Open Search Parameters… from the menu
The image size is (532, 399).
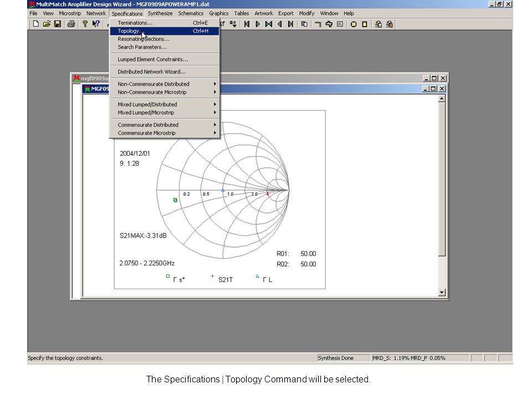click(x=165, y=47)
